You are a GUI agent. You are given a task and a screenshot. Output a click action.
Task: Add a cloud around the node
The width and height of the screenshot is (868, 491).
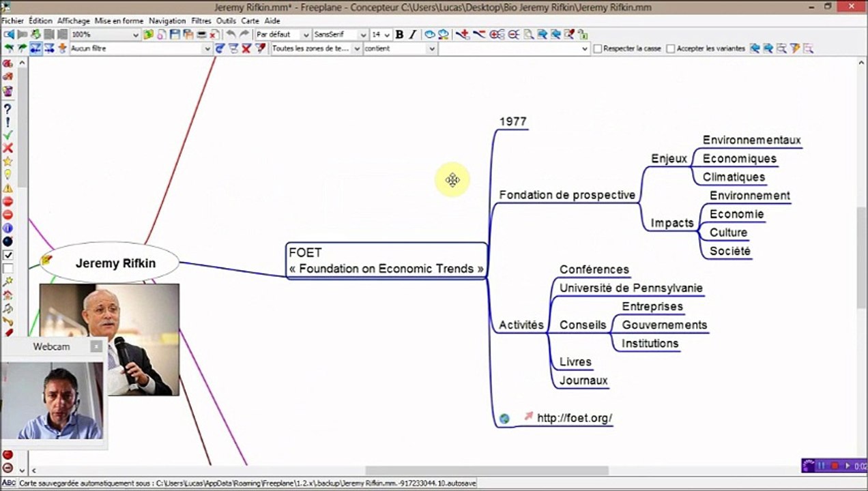click(x=429, y=34)
